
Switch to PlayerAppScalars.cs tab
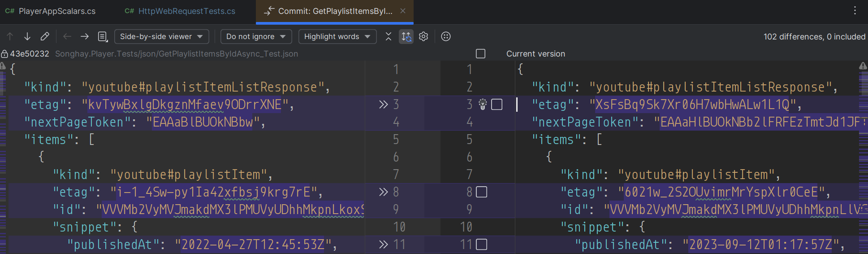pos(51,11)
